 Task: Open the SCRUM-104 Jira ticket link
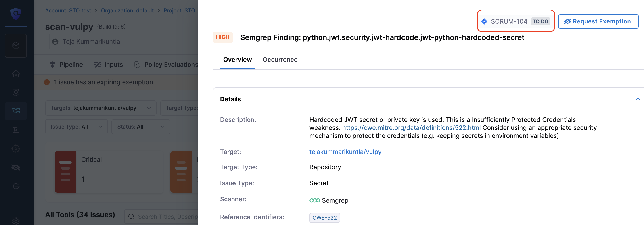[509, 21]
